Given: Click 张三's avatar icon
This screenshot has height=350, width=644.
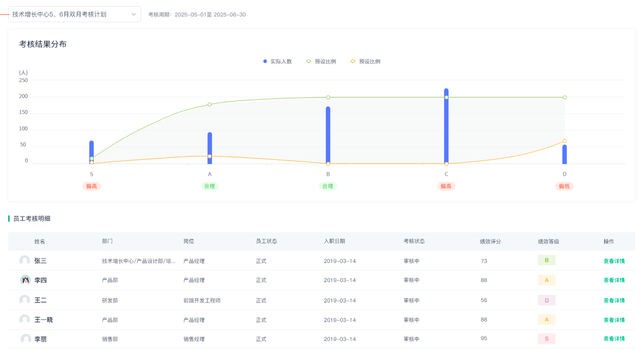Looking at the screenshot, I should 25,261.
